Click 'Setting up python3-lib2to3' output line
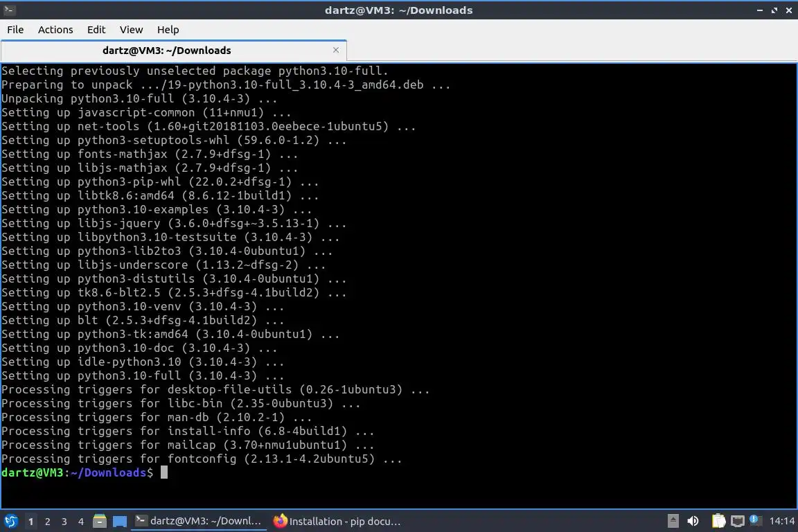Viewport: 798px width, 532px height. coord(167,251)
